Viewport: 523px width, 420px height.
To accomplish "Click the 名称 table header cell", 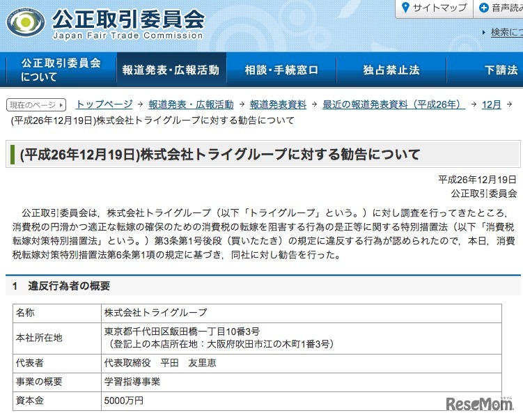I will 57,313.
